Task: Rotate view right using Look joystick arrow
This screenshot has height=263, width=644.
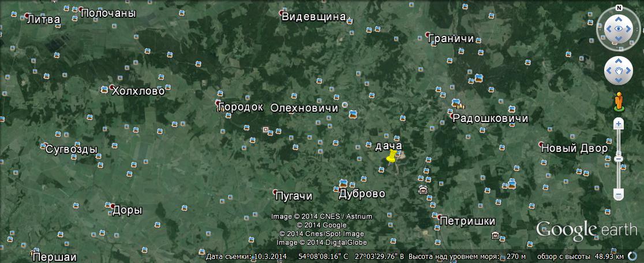Action: point(630,29)
